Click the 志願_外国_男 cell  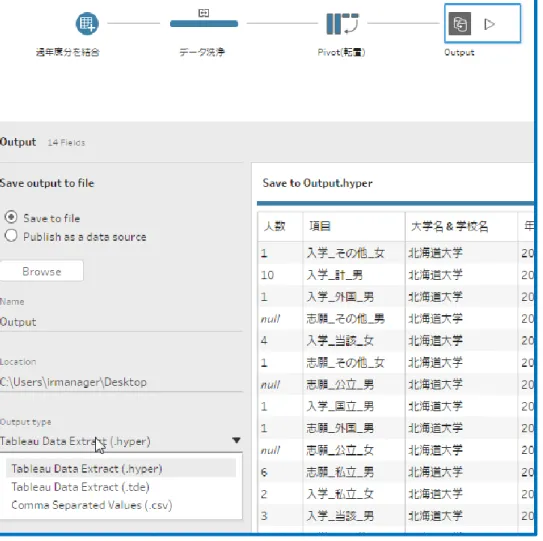(x=354, y=428)
